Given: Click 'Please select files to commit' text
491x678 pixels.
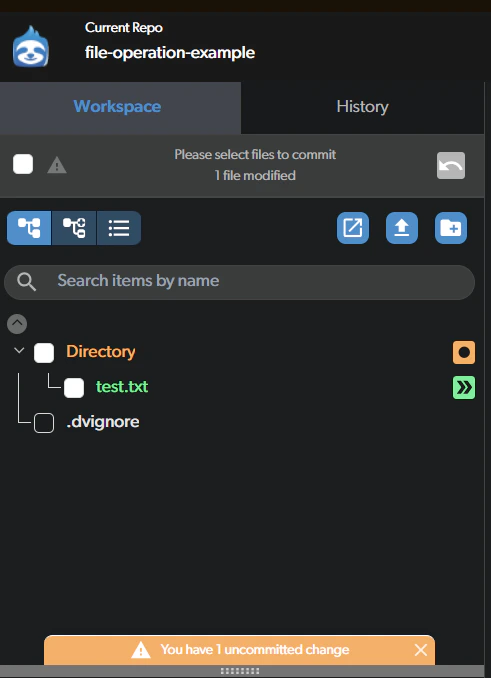Looking at the screenshot, I should click(255, 155).
